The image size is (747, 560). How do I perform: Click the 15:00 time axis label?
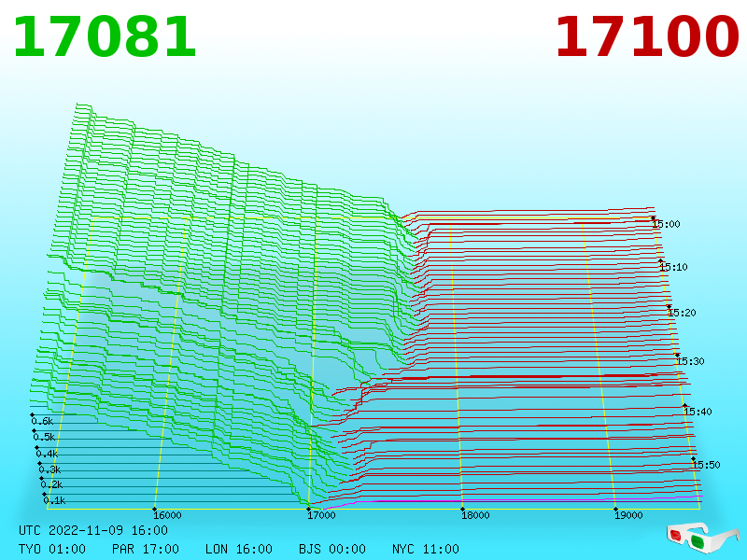(x=666, y=224)
